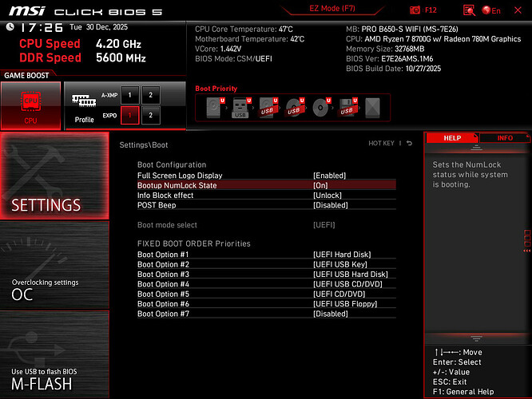532x399 pixels.
Task: Open the HOT KEY list
Action: coord(381,144)
